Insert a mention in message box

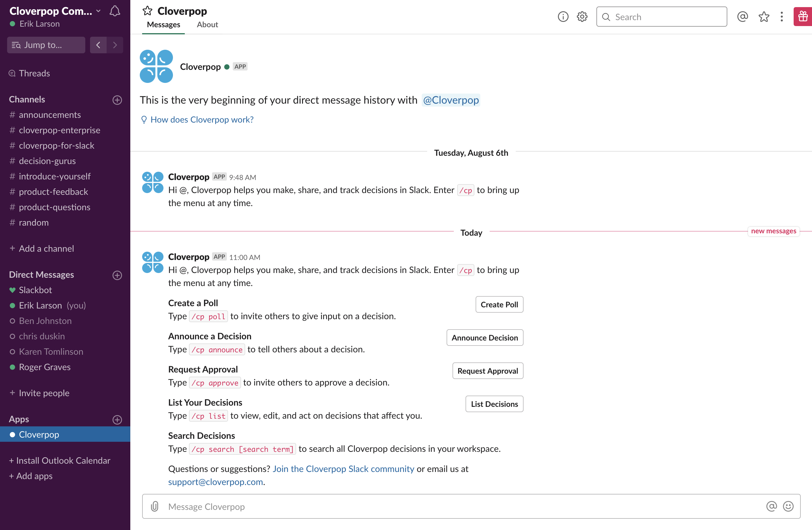pos(772,507)
